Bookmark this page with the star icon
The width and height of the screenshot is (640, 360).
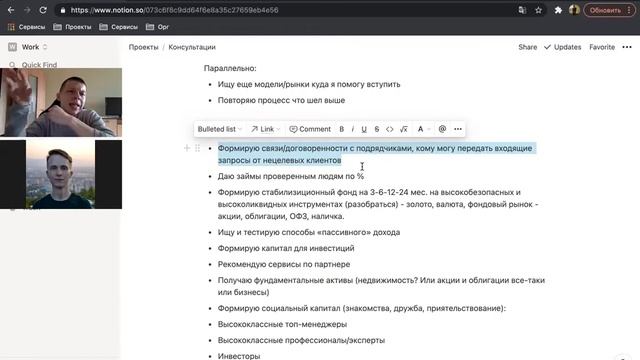click(x=538, y=10)
